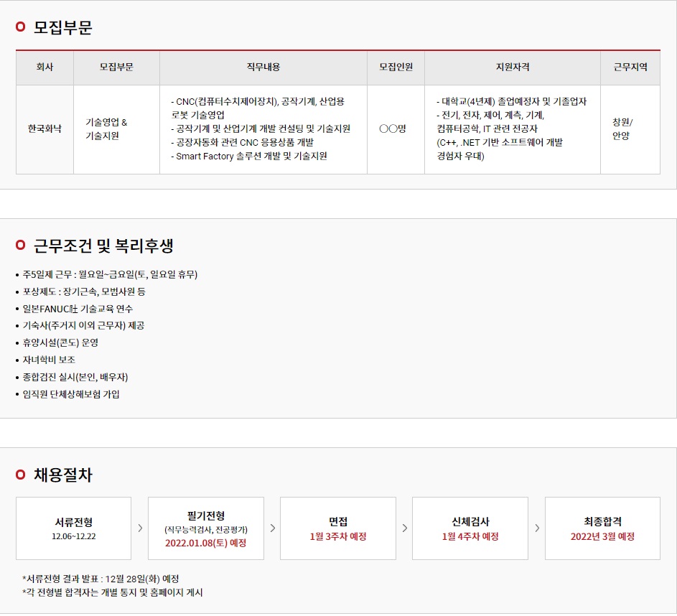Open the 최종합격 step box
The image size is (677, 616).
602,528
